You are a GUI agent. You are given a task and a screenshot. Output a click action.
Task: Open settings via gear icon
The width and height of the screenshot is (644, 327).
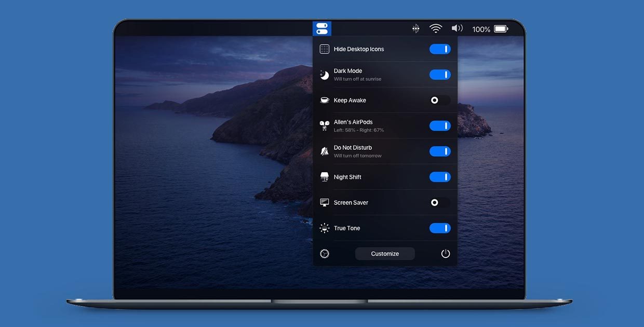(325, 254)
